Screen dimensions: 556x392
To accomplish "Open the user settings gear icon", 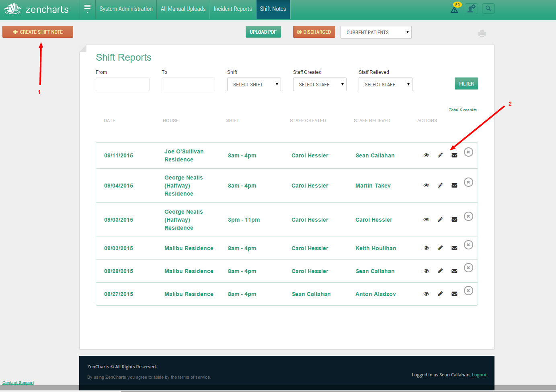I will (471, 8).
